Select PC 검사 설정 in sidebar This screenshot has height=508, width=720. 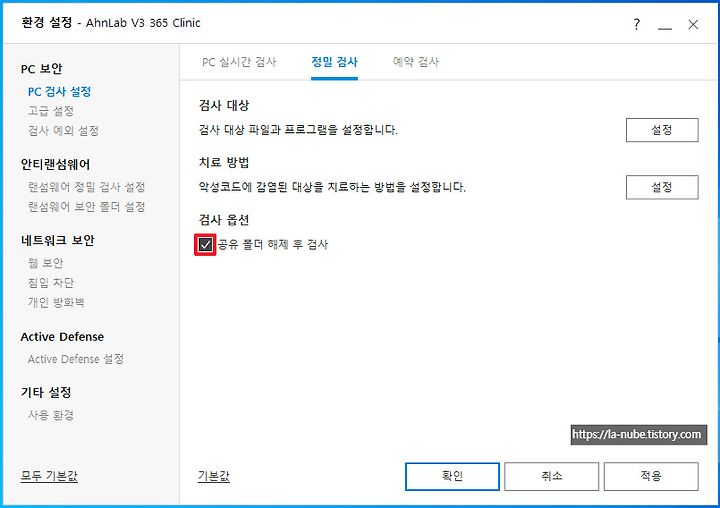click(x=59, y=91)
